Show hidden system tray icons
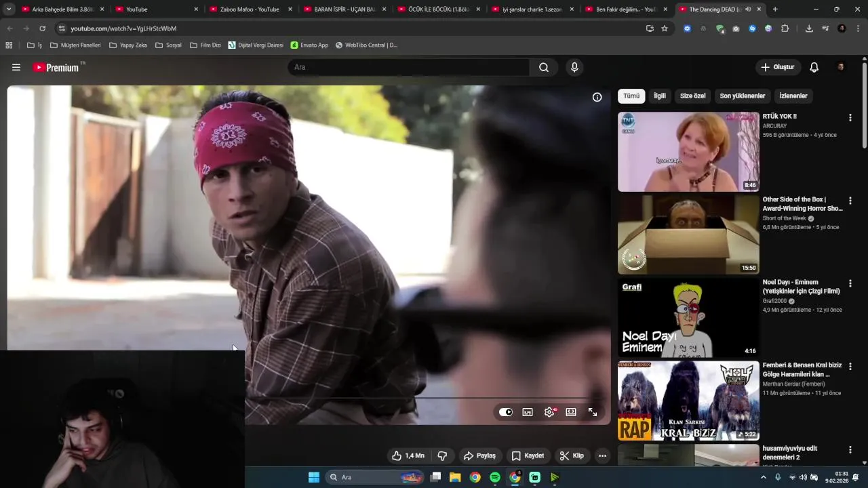The image size is (868, 488). click(764, 477)
